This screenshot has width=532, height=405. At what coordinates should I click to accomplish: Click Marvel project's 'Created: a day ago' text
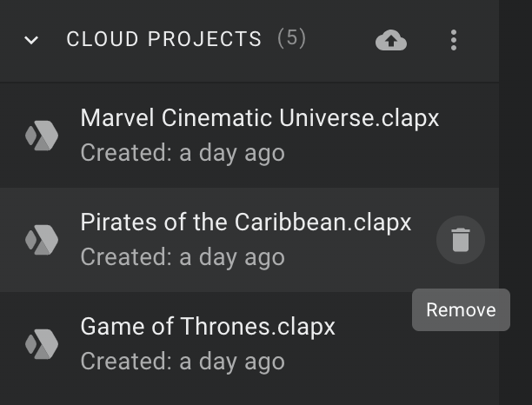(183, 153)
